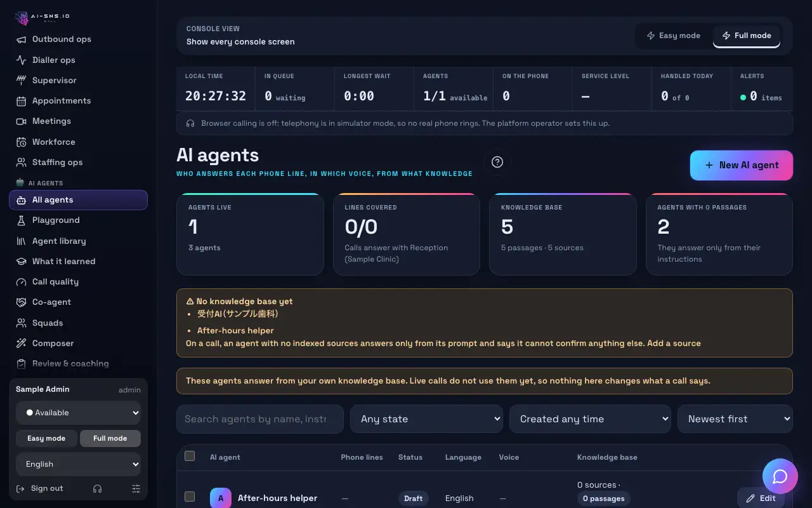This screenshot has height=508, width=812.
Task: Edit the After-hours helper agent
Action: (x=761, y=498)
